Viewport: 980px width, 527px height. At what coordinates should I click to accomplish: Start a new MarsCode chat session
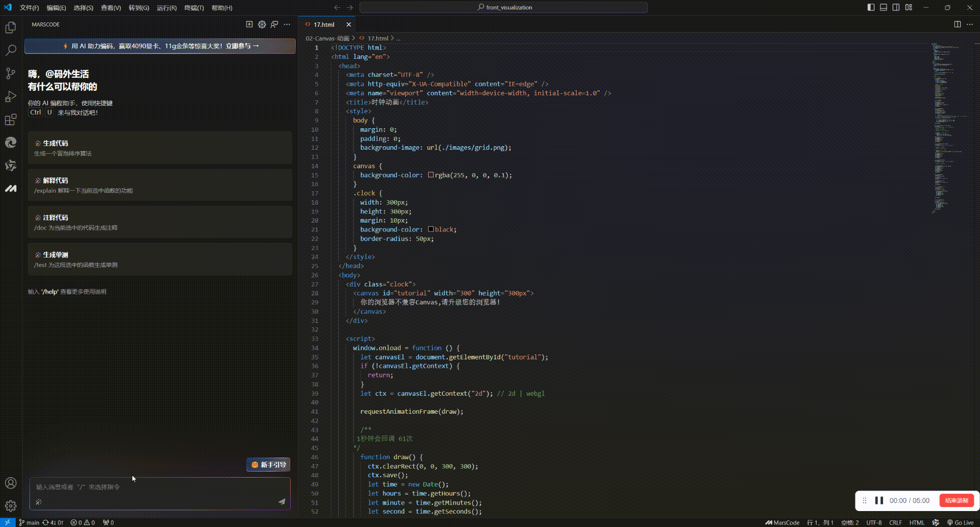click(249, 24)
